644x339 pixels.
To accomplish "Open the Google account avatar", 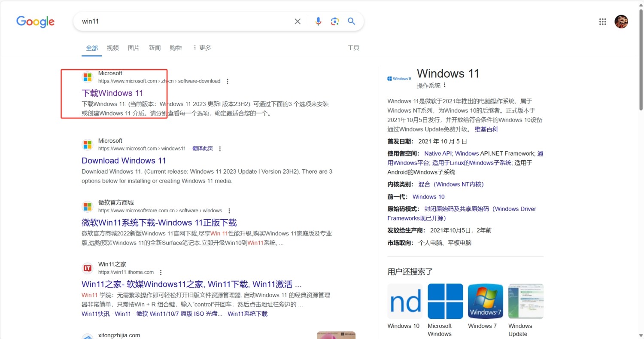I will 621,21.
